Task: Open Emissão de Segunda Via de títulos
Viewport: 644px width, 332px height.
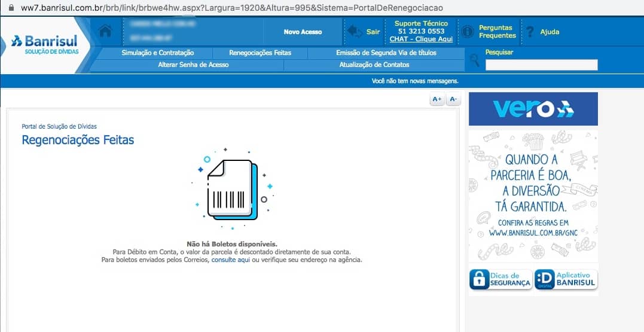Action: pos(386,53)
